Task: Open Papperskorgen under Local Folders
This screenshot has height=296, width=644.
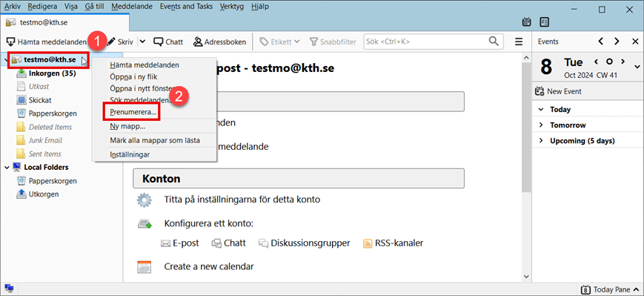Action: coord(53,181)
